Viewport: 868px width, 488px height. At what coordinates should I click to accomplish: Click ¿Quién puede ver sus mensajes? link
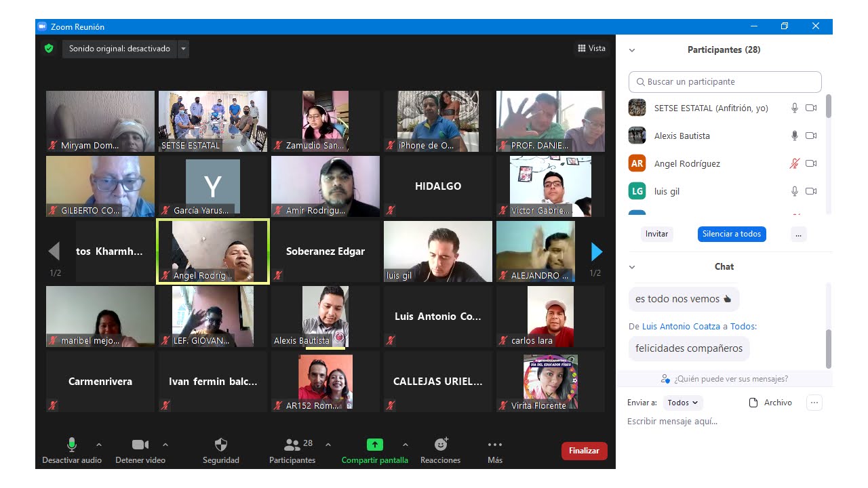click(x=731, y=379)
